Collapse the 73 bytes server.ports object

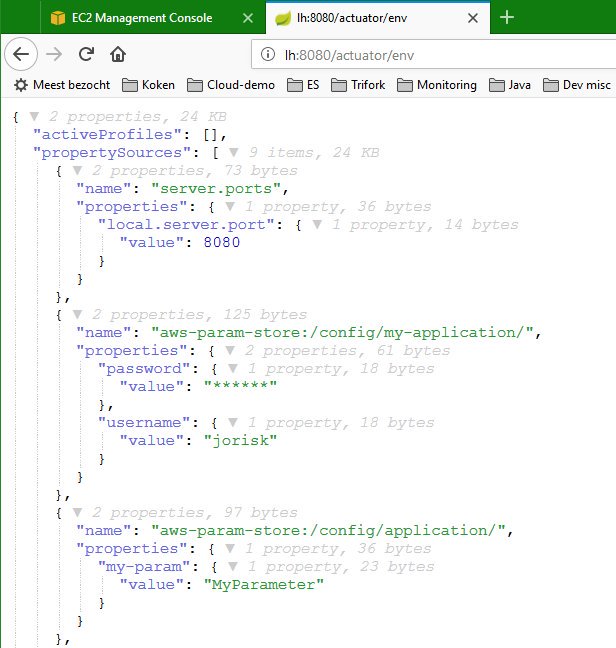point(77,171)
